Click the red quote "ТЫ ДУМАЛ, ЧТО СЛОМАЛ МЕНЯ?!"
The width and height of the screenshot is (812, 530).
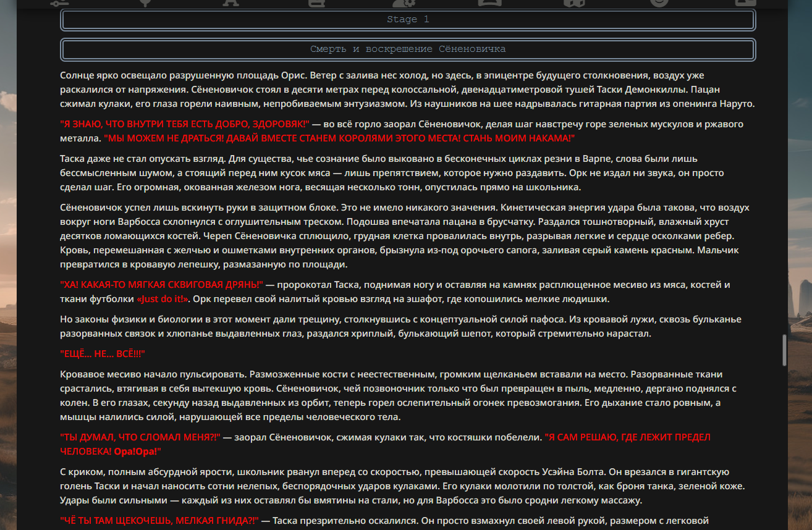tap(140, 437)
